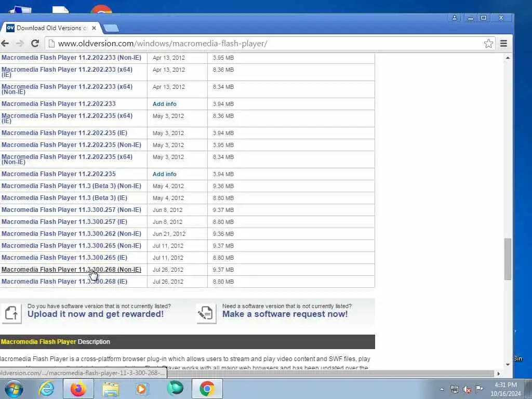
Task: Open Flash Player 11.3 (Beta 3) (Non-IE) link
Action: click(71, 186)
